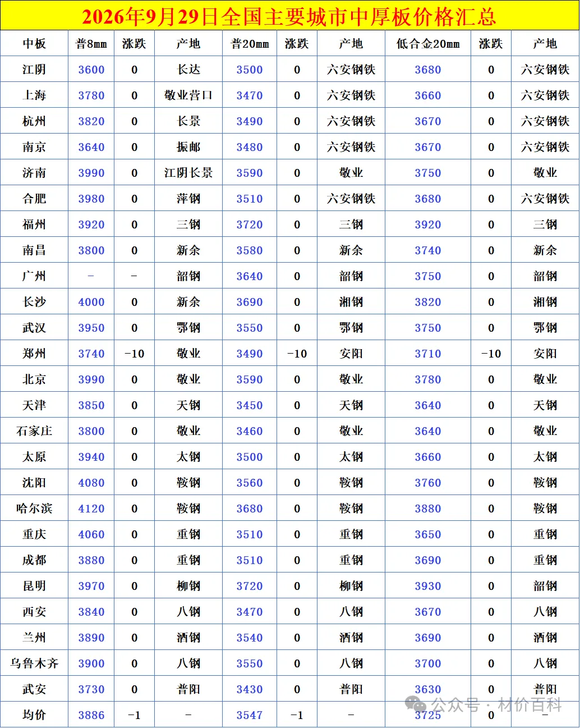580x728 pixels.
Task: Select 低合金20mm price 3820 in 长沙 row
Action: click(x=428, y=302)
